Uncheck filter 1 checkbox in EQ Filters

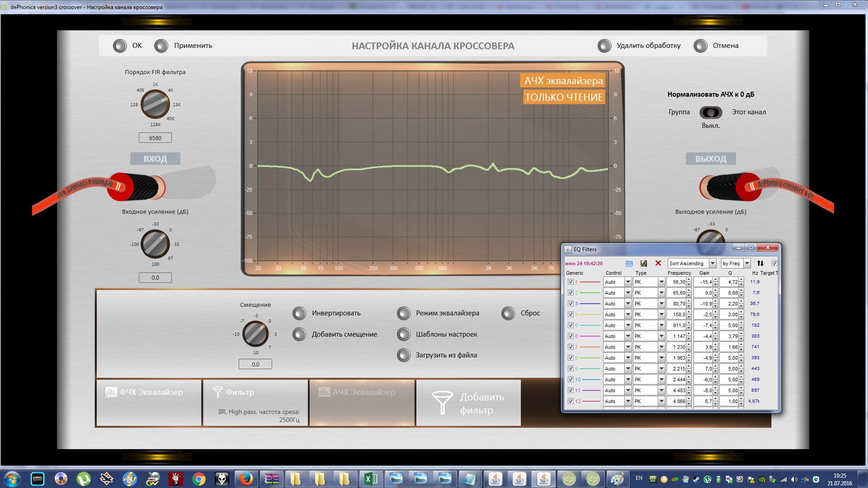tap(571, 282)
